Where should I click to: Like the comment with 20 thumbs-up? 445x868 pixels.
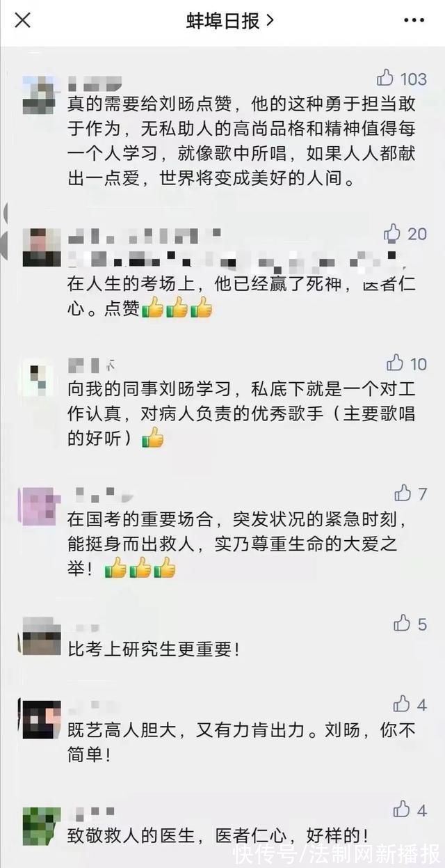393,232
